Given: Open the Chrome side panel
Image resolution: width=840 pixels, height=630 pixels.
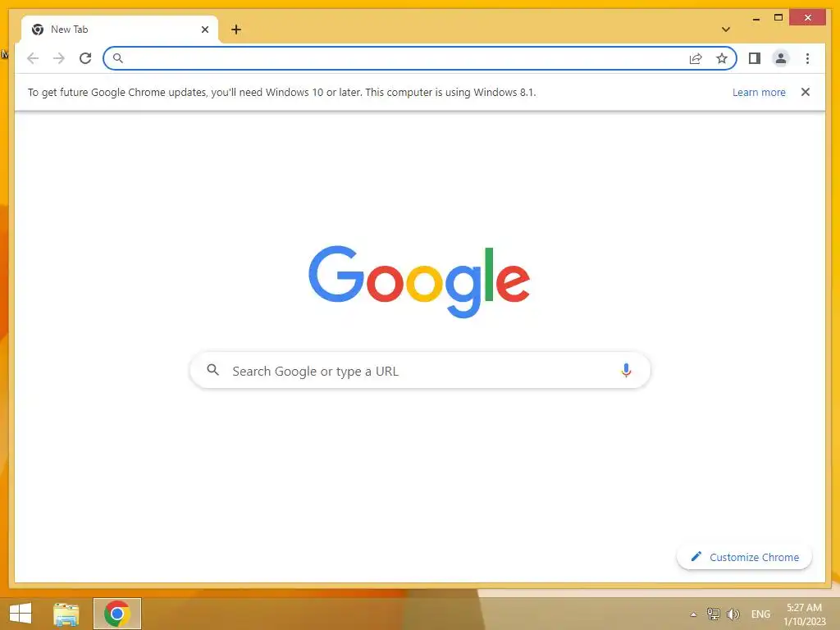Looking at the screenshot, I should (755, 58).
